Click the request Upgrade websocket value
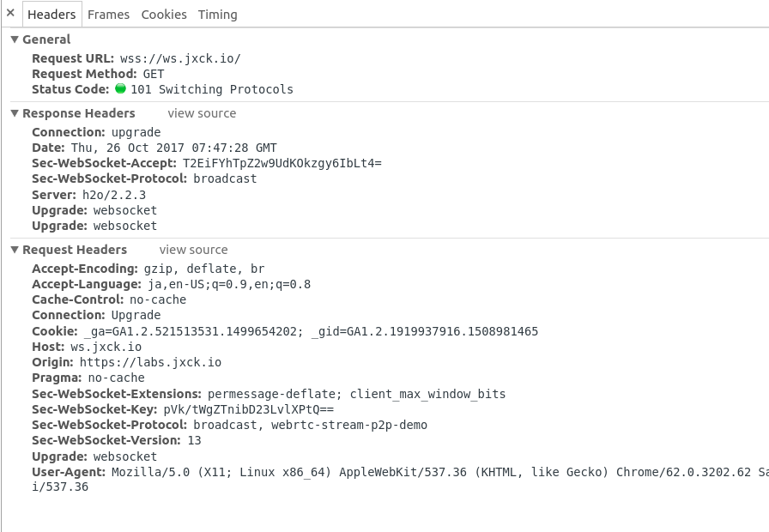 [125, 456]
